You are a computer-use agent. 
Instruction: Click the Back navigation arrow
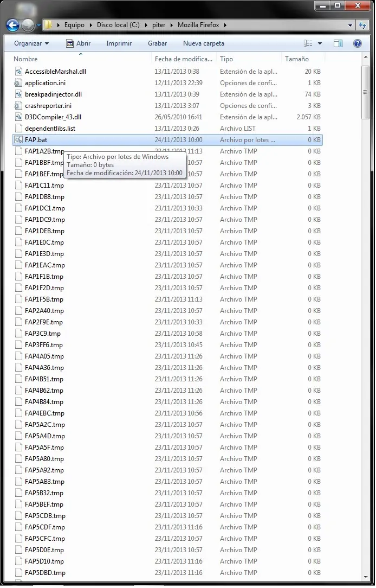13,25
